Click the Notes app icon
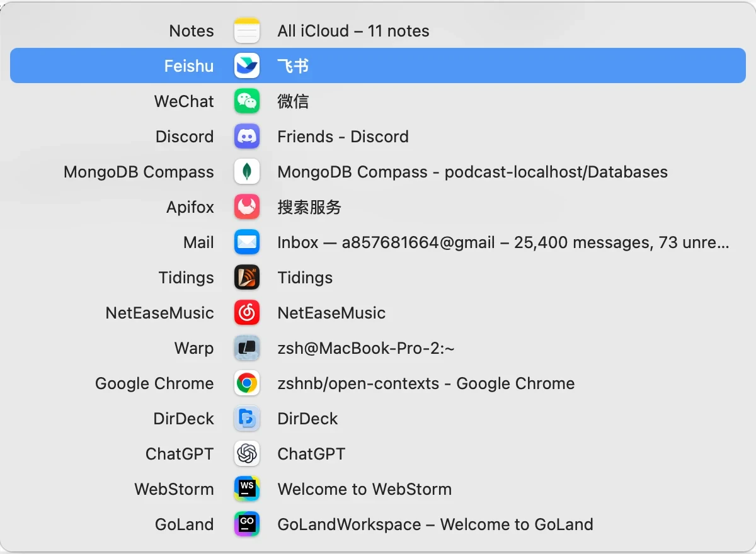This screenshot has height=554, width=756. pyautogui.click(x=247, y=31)
